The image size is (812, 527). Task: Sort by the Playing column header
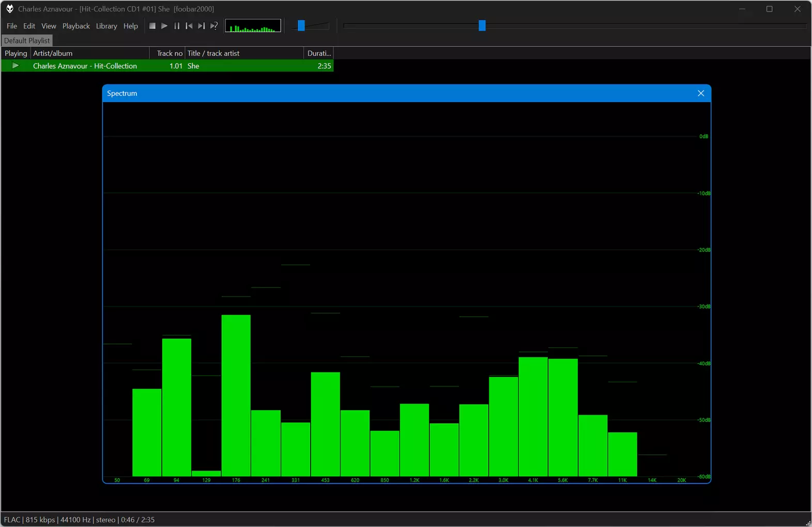(x=16, y=53)
